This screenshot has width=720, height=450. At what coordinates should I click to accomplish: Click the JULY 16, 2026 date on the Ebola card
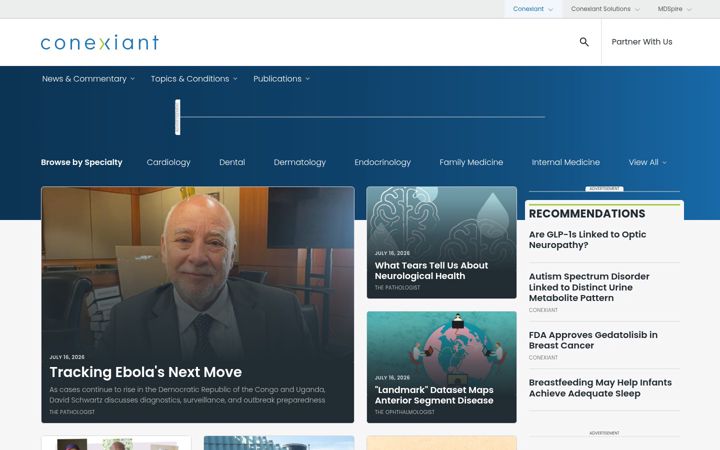click(x=67, y=357)
